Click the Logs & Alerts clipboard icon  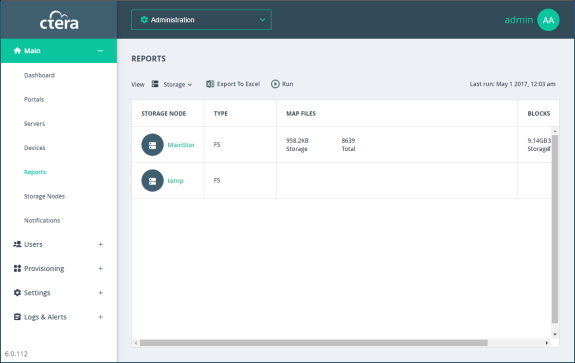(x=17, y=316)
